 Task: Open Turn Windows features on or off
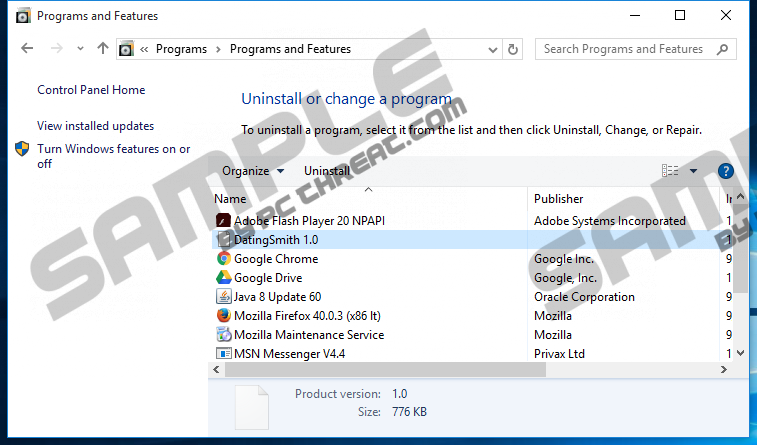coord(113,156)
